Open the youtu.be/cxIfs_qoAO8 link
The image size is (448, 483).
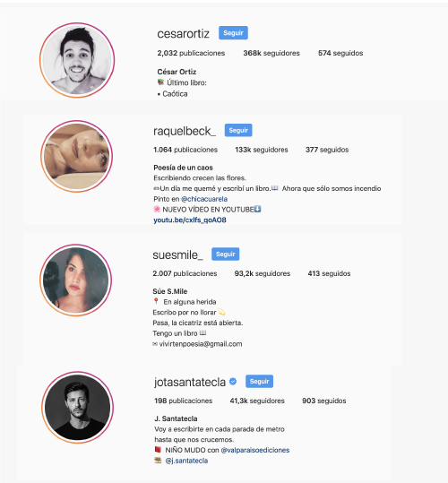[190, 220]
